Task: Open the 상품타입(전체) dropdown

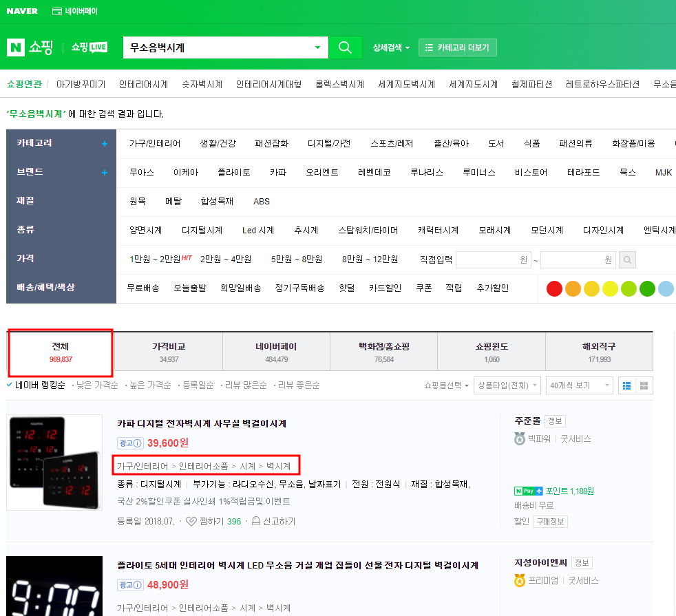Action: (x=507, y=385)
